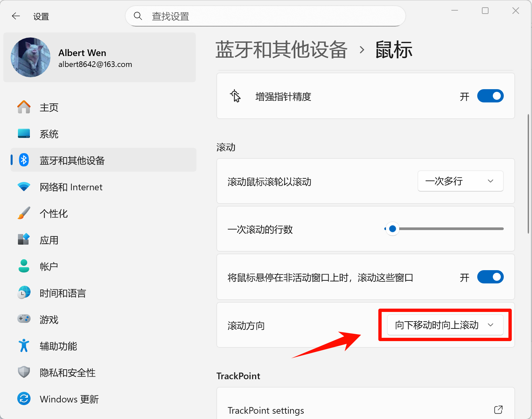Screen dimensions: 532x419
Task: Open 隐私和安全性 settings section
Action: 67,373
